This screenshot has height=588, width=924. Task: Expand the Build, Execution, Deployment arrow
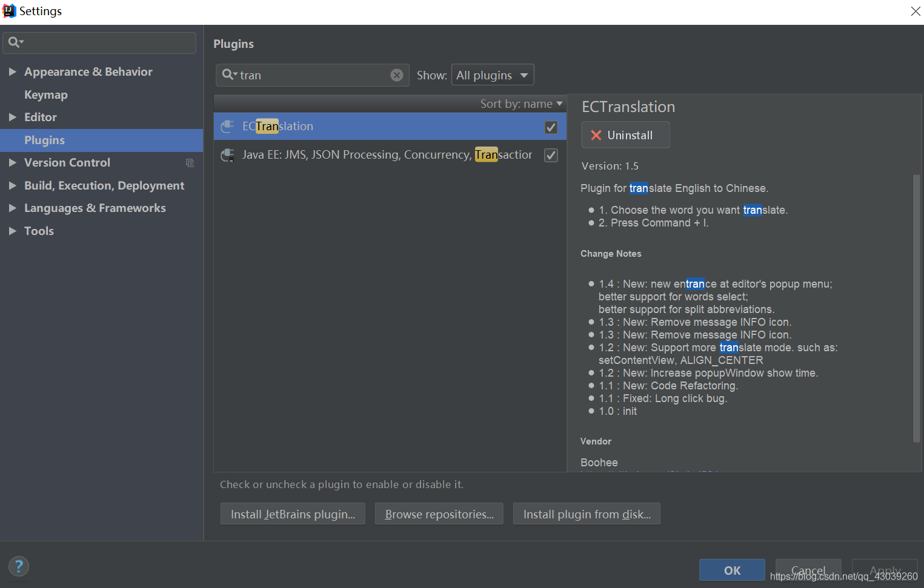point(12,185)
